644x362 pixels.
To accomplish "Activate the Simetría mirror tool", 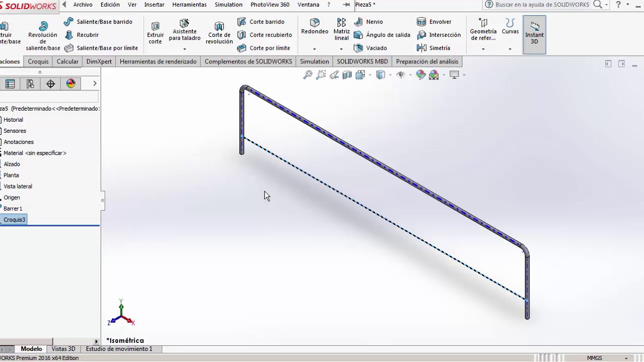I will (x=434, y=48).
